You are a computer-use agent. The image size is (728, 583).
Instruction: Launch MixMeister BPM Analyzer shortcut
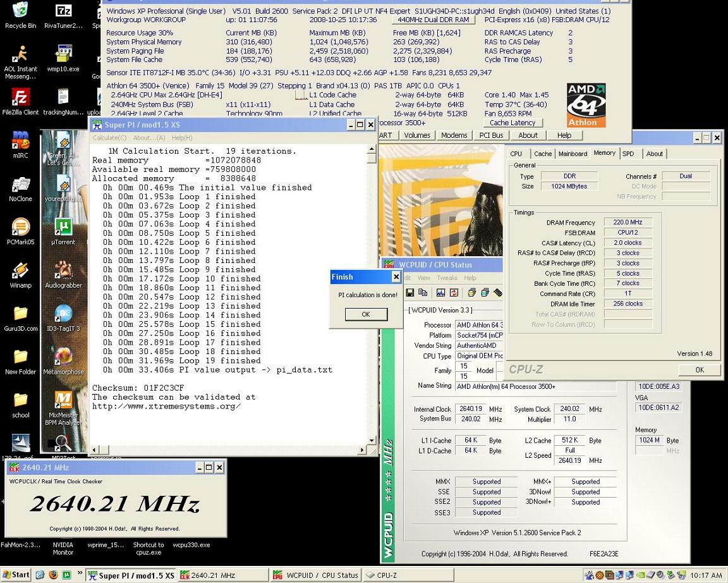coord(63,407)
